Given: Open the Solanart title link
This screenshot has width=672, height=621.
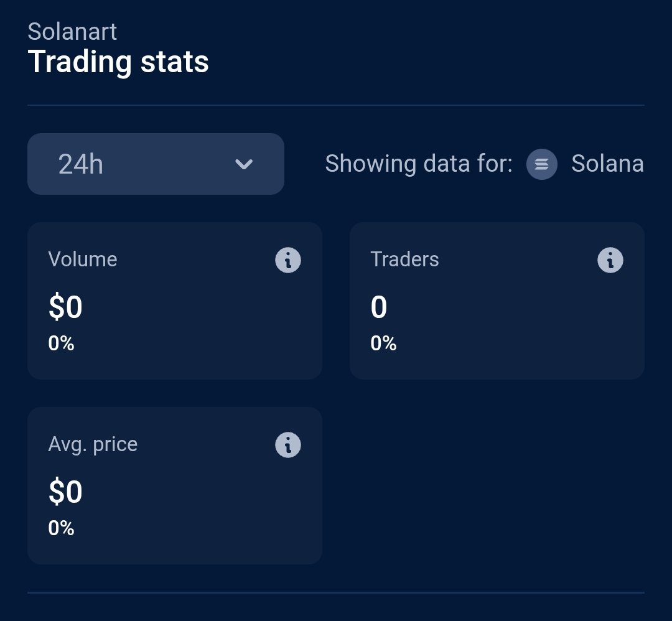Looking at the screenshot, I should pyautogui.click(x=72, y=32).
